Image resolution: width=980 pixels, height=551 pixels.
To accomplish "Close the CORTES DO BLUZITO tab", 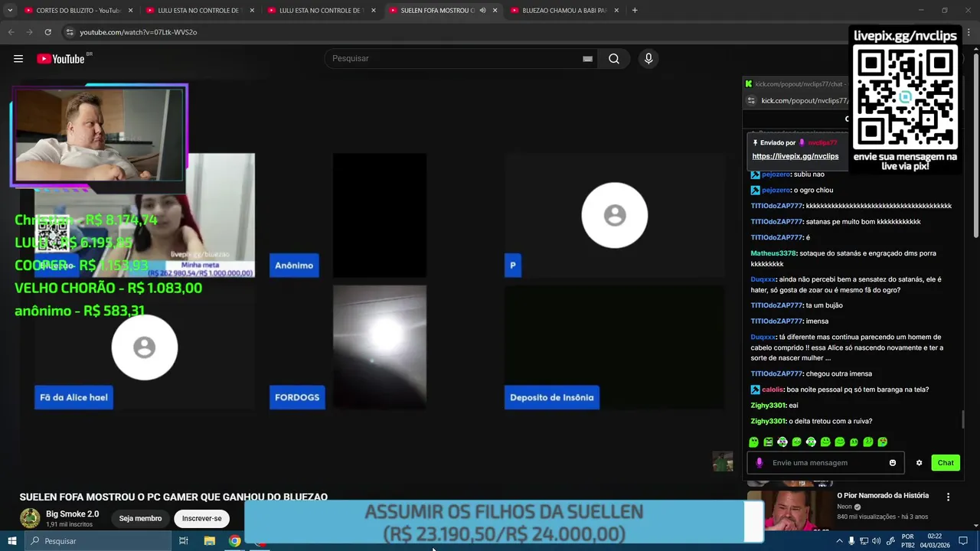I will [130, 11].
